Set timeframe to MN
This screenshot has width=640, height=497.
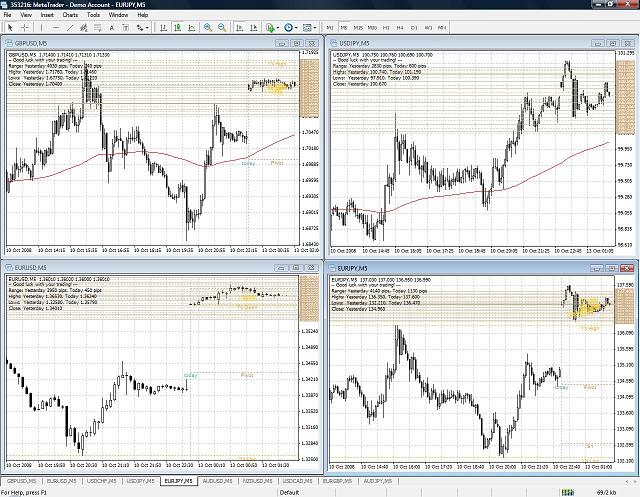(442, 28)
